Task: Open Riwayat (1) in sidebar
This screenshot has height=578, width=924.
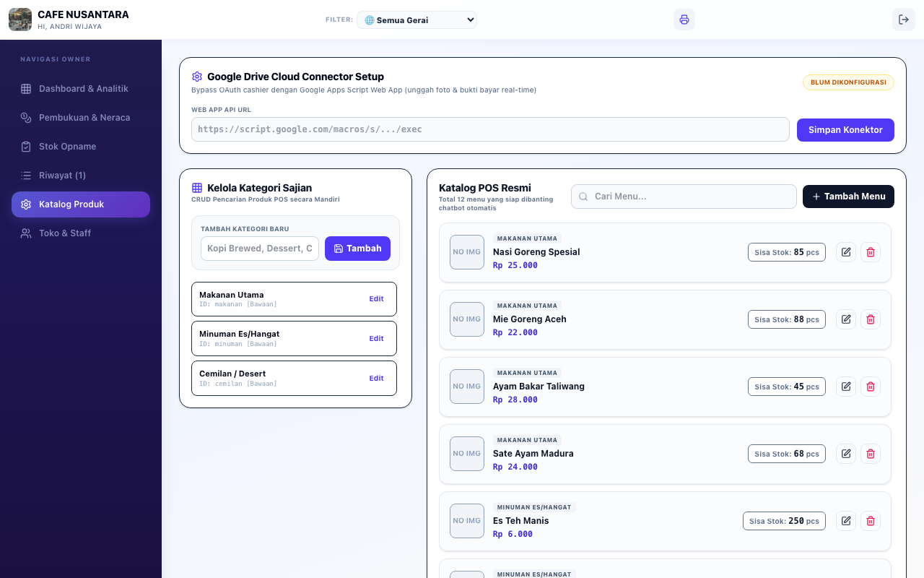Action: point(81,176)
